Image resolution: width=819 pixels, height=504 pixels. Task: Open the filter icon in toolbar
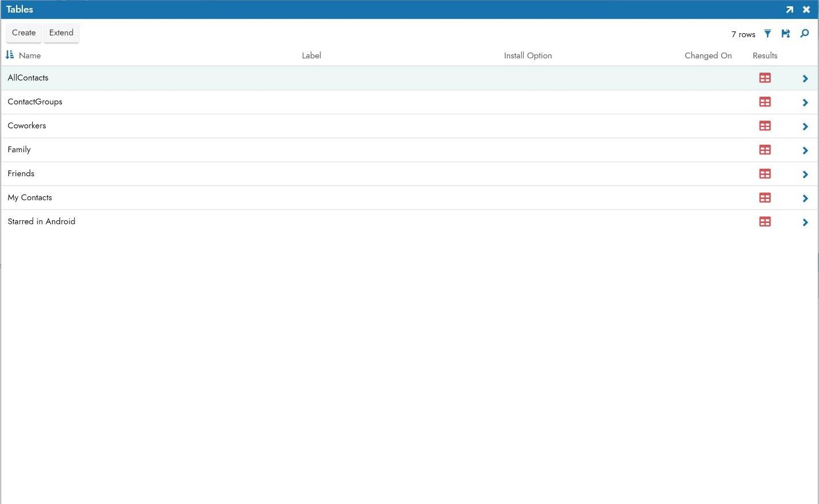767,34
